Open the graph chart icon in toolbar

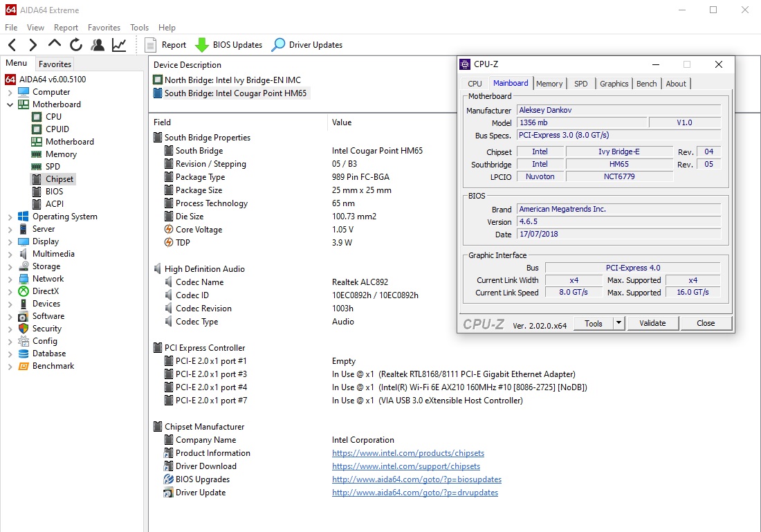click(x=119, y=45)
